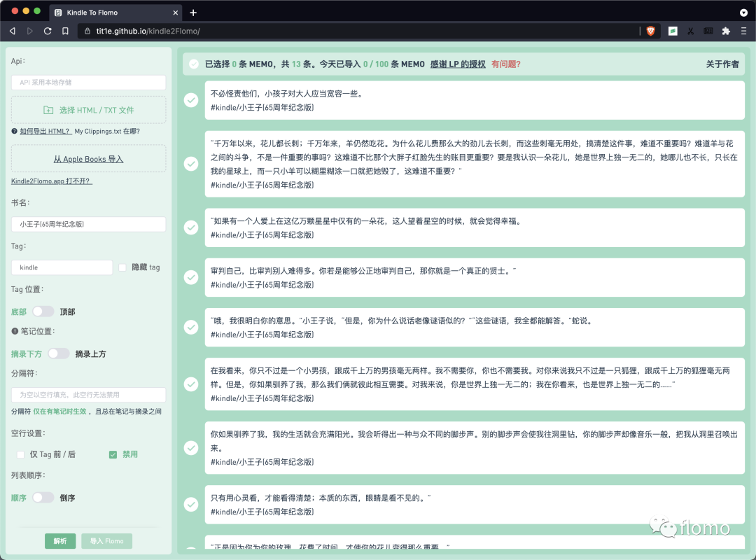
Task: Click the folder-plus file upload icon
Action: pyautogui.click(x=48, y=110)
